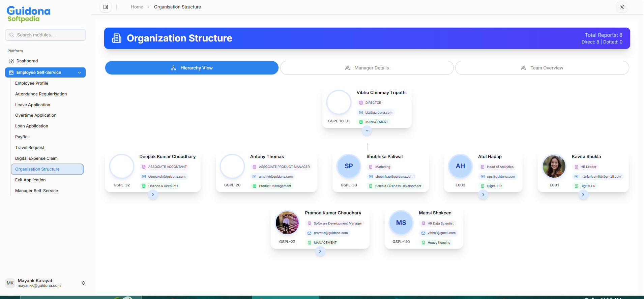This screenshot has width=644, height=299.
Task: Click the antonyt@guidona.com email icon
Action: click(x=254, y=177)
